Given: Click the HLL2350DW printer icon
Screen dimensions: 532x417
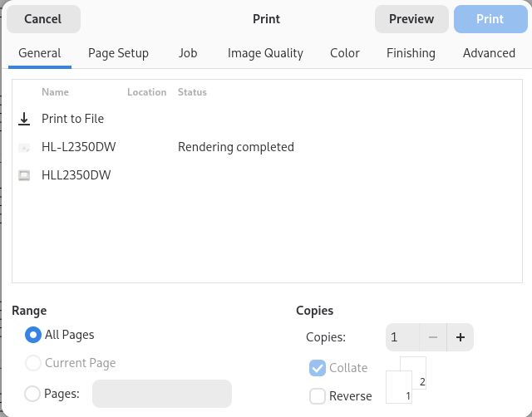Looking at the screenshot, I should pyautogui.click(x=24, y=175).
